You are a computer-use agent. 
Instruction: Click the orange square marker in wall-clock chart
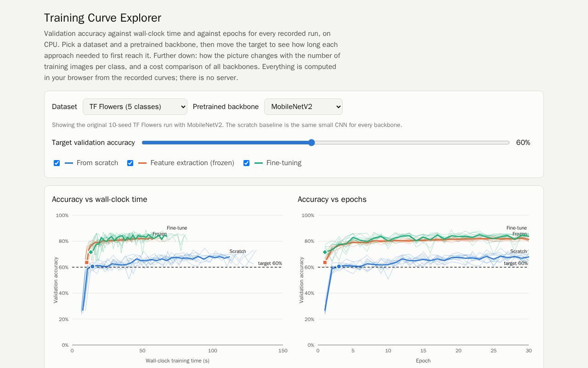86,263
